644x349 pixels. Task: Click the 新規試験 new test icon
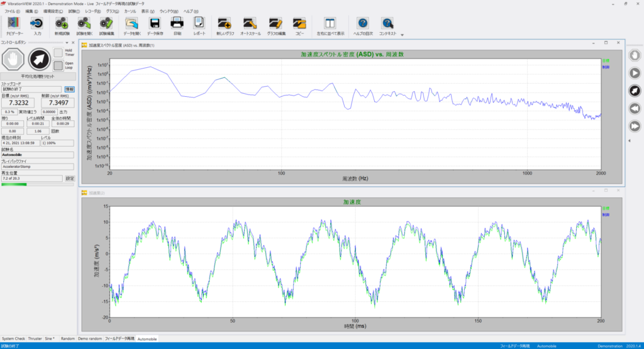(x=62, y=26)
